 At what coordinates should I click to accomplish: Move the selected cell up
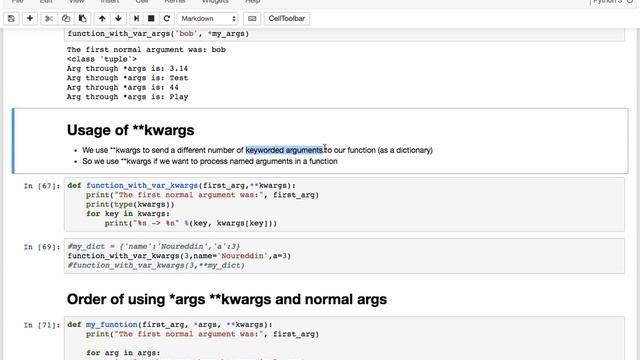[x=102, y=18]
